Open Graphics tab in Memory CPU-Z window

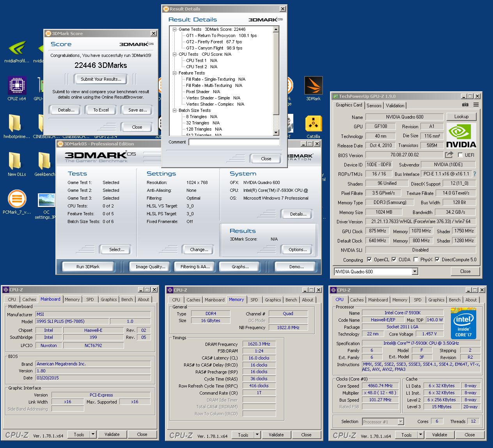click(x=273, y=300)
